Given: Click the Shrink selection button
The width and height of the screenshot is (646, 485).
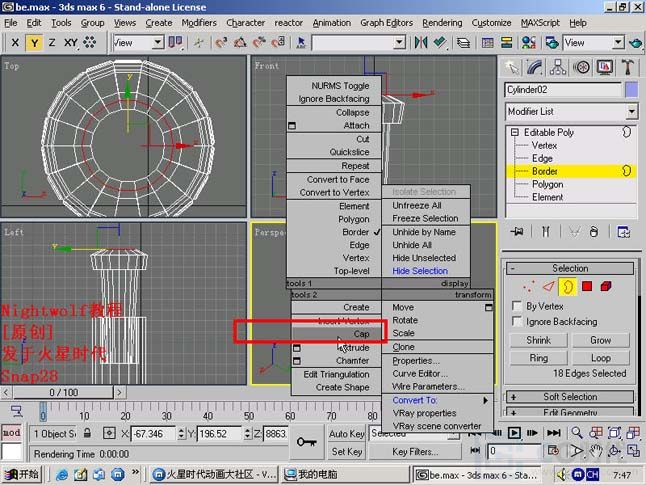Looking at the screenshot, I should tap(538, 340).
